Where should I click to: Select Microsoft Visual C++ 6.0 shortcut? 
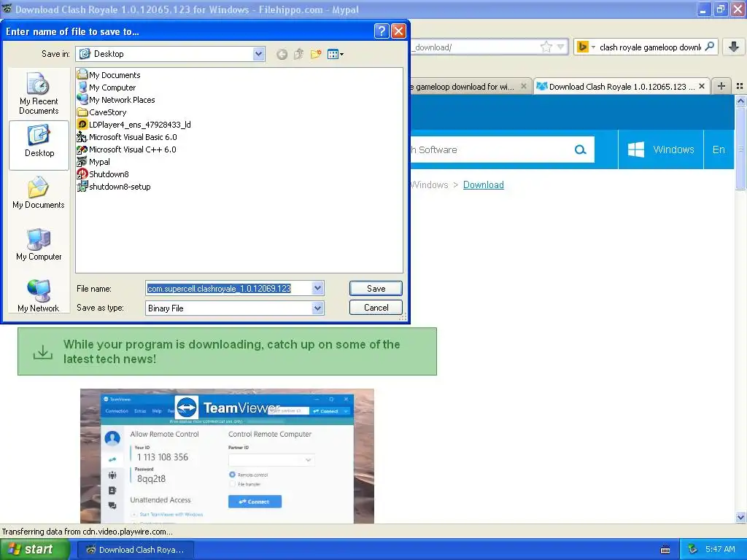click(126, 149)
